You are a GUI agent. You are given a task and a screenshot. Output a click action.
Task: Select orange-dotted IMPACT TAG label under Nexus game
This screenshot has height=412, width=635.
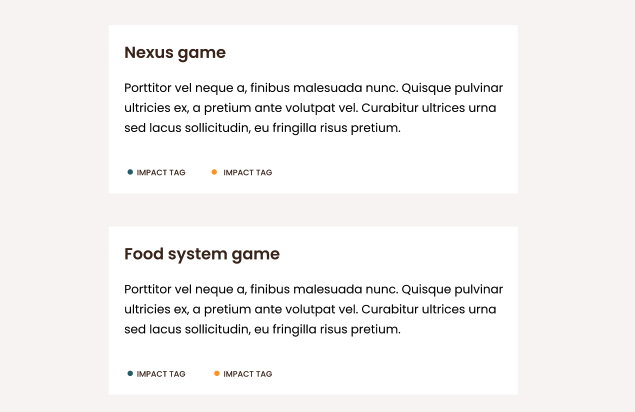(247, 173)
